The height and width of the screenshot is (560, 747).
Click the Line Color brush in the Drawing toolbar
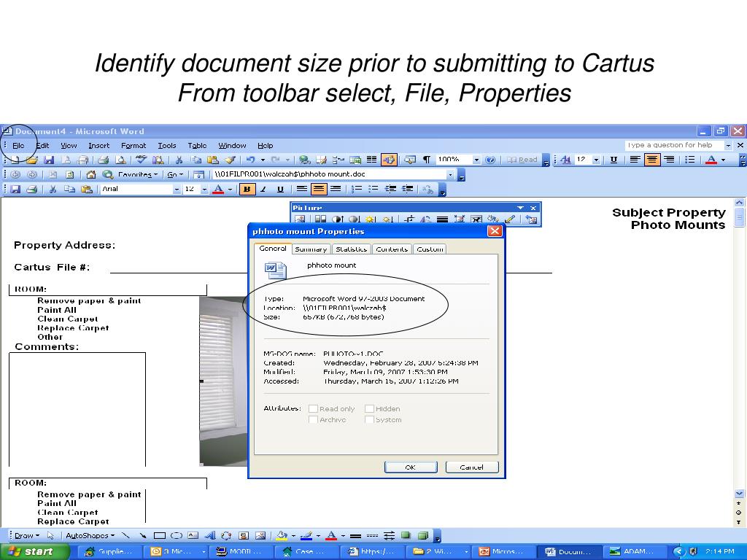pos(306,536)
